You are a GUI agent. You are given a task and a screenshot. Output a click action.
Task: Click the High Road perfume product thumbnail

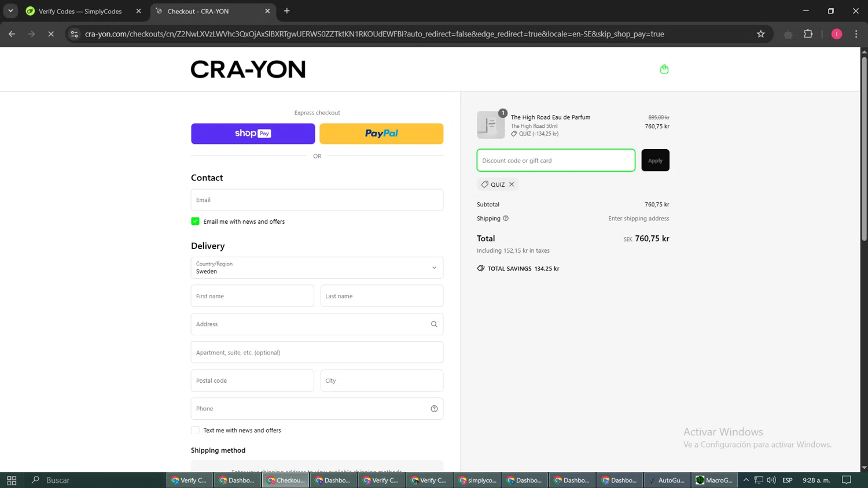491,125
